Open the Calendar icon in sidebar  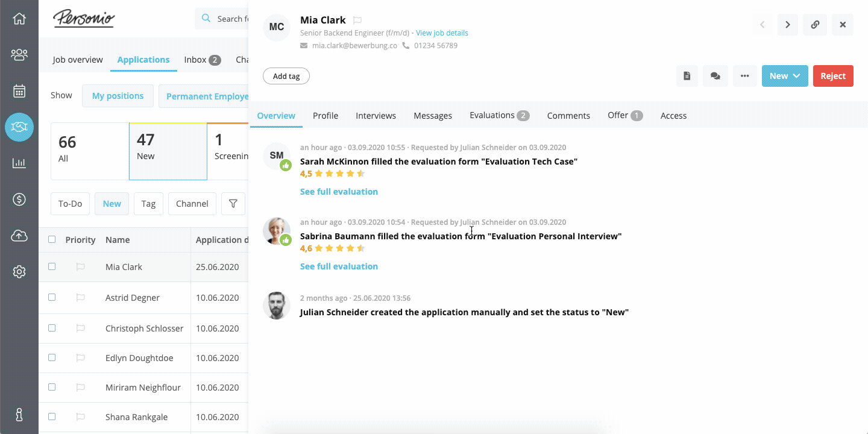tap(19, 91)
